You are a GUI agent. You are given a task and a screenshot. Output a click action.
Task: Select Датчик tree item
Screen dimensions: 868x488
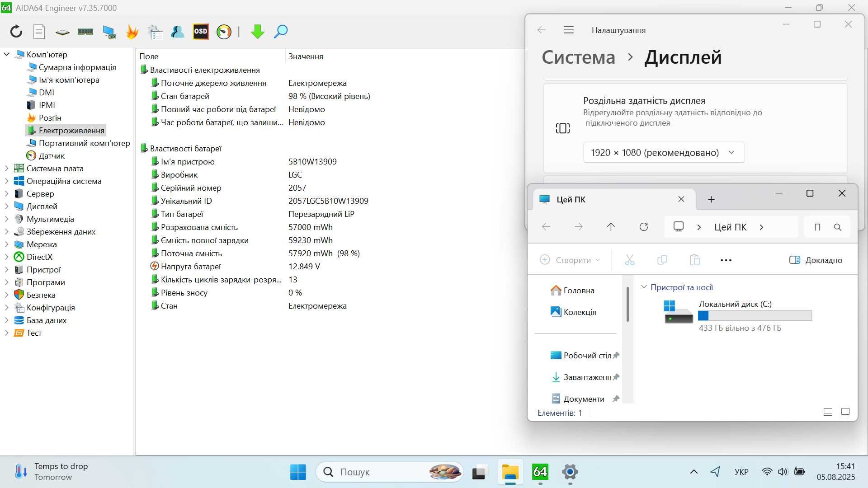coord(52,155)
